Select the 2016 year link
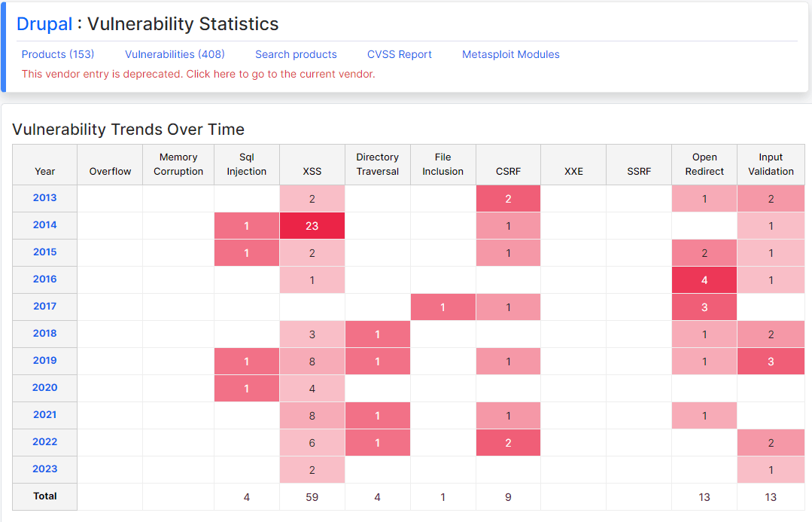The height and width of the screenshot is (522, 812). click(45, 279)
